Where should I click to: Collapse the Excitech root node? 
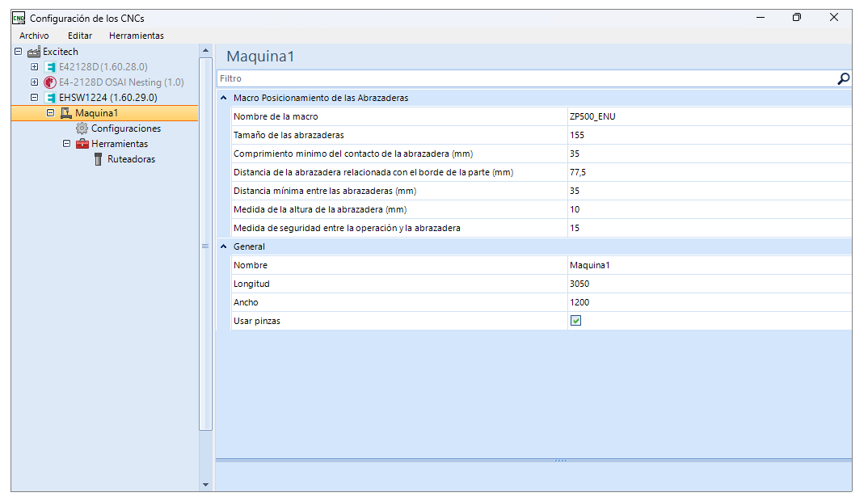19,52
